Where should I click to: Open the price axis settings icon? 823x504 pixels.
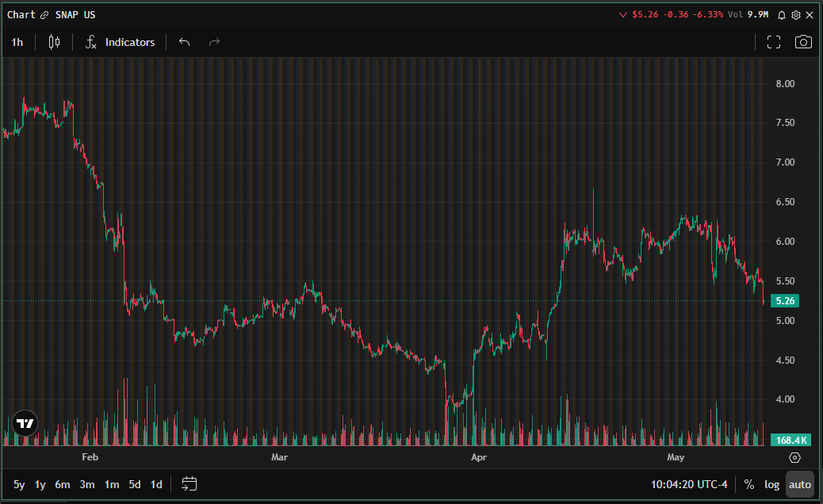[x=794, y=458]
